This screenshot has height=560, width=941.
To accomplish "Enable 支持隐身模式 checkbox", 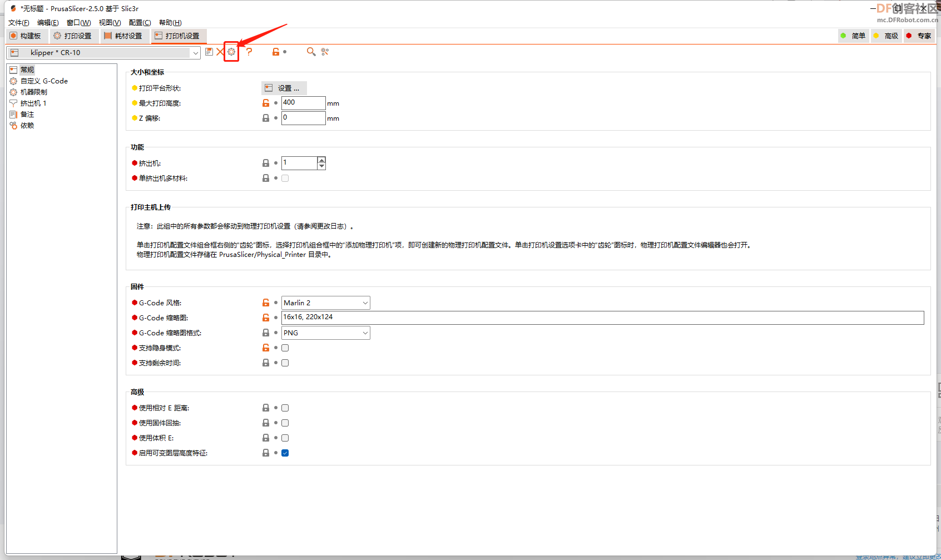I will (285, 348).
